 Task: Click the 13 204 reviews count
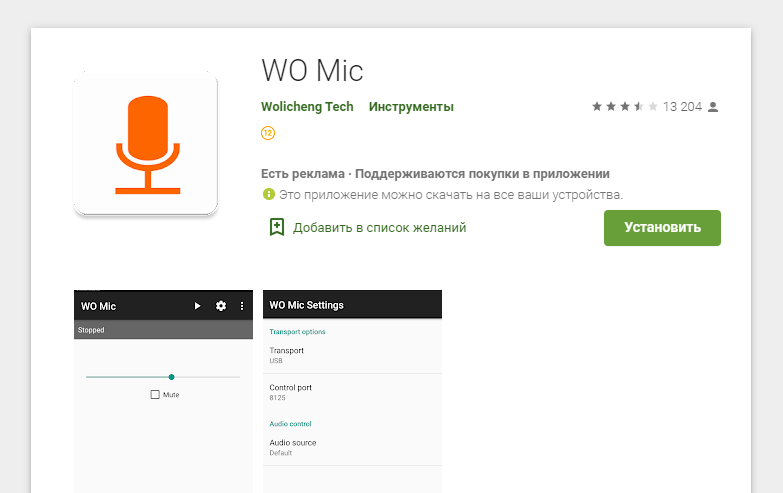pos(682,106)
